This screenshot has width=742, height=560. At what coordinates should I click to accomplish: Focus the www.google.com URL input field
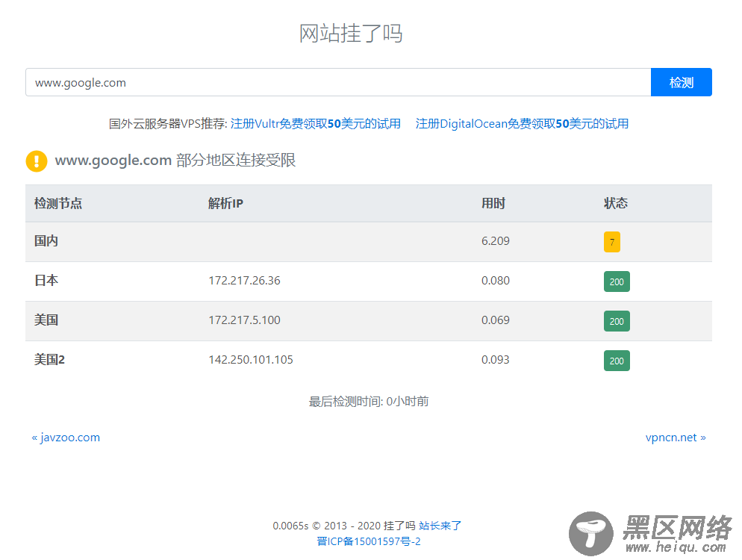(338, 82)
